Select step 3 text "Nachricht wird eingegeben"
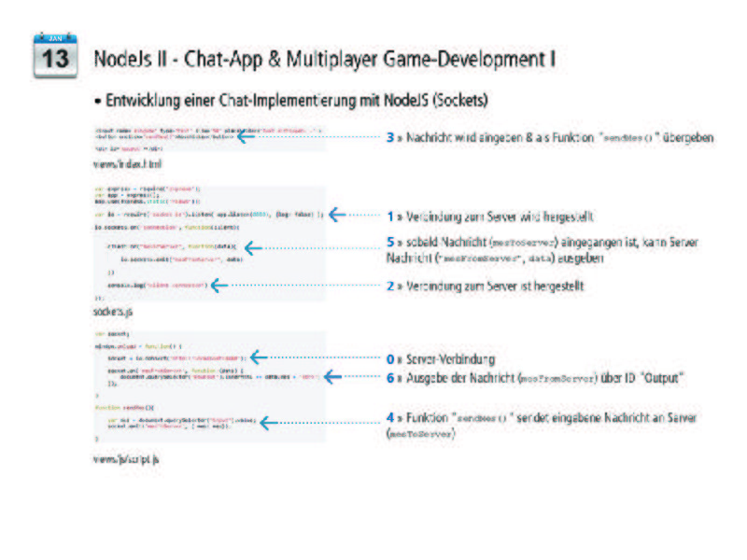 (x=464, y=137)
